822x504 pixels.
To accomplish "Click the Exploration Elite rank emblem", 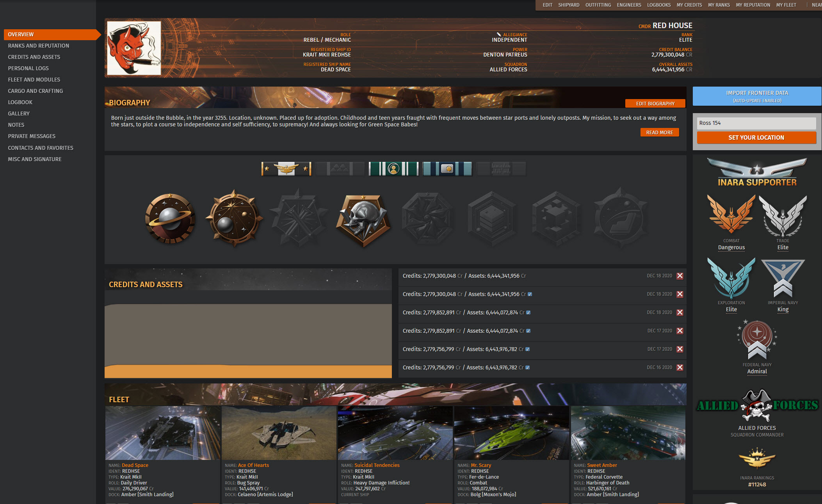I will pyautogui.click(x=731, y=278).
